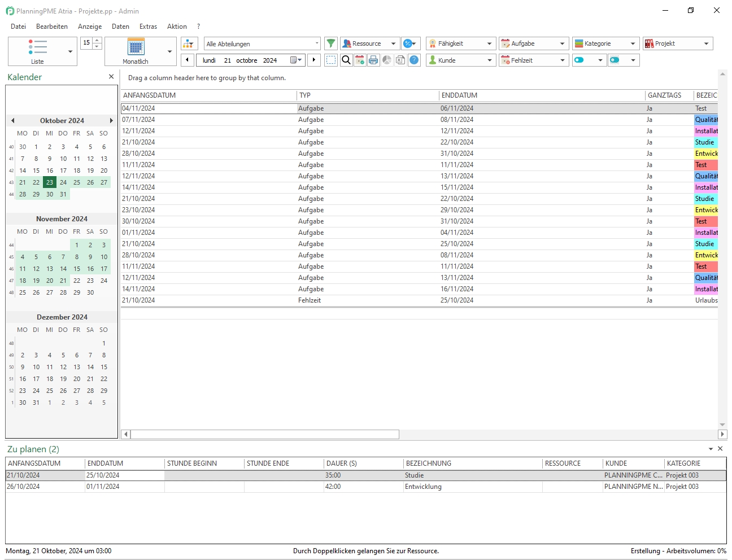Click the dashed rectangle selection icon
This screenshot has width=732, height=560.
click(x=331, y=60)
